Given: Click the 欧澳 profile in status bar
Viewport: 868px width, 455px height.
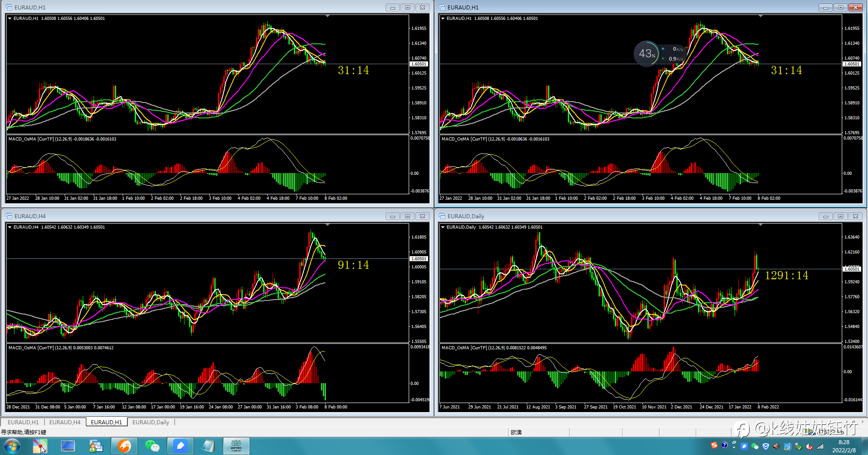Looking at the screenshot, I should (x=516, y=432).
